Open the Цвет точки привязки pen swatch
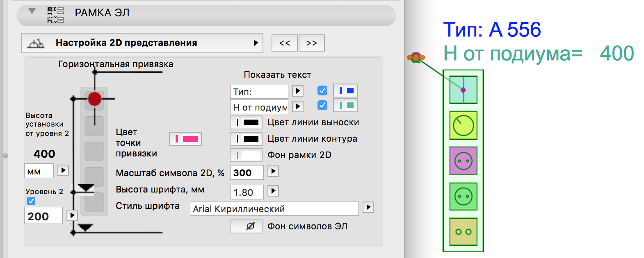Screen dimensions: 644x258 (185, 139)
